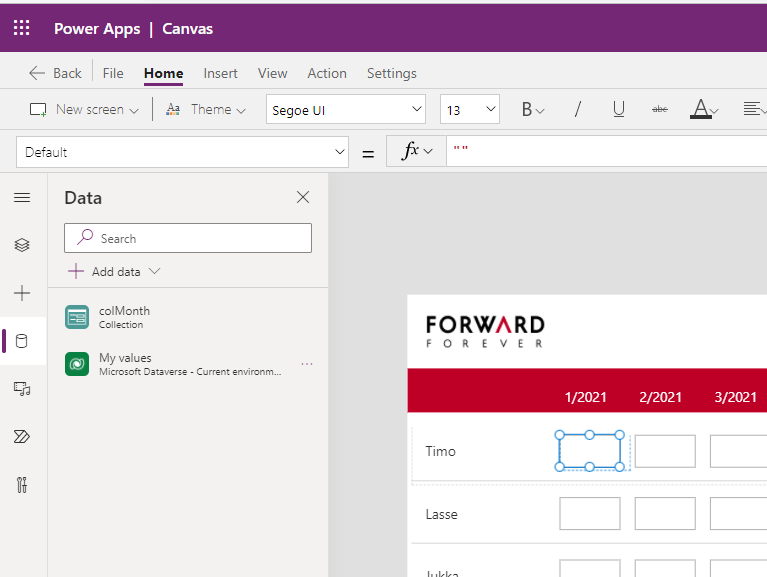Open the Media icon in left sidebar

pyautogui.click(x=22, y=389)
